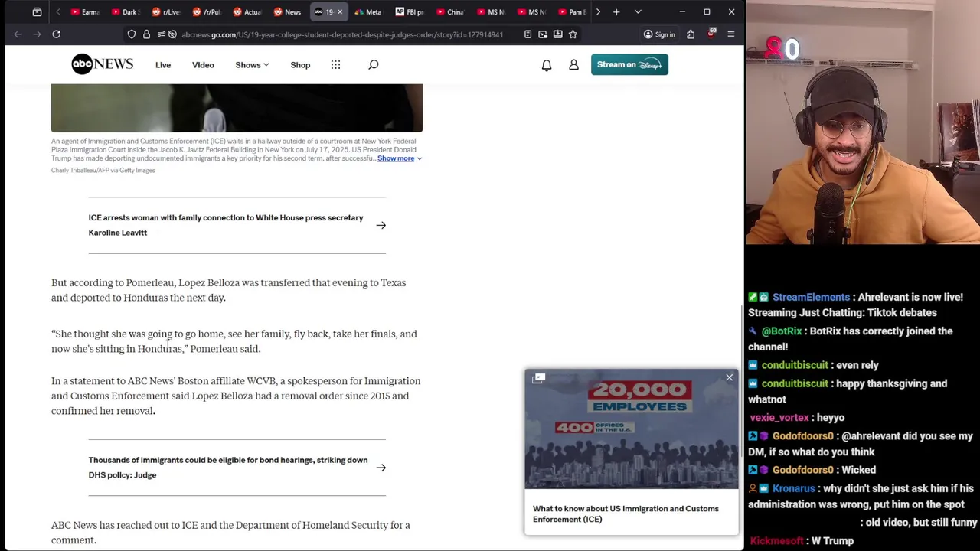Image resolution: width=980 pixels, height=551 pixels.
Task: Click the Kronarus username in chat
Action: tap(793, 488)
